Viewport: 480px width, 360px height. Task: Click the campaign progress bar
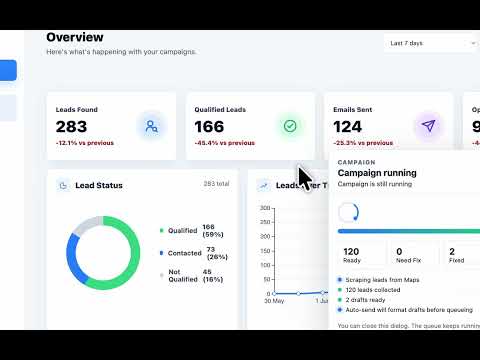coord(409,231)
